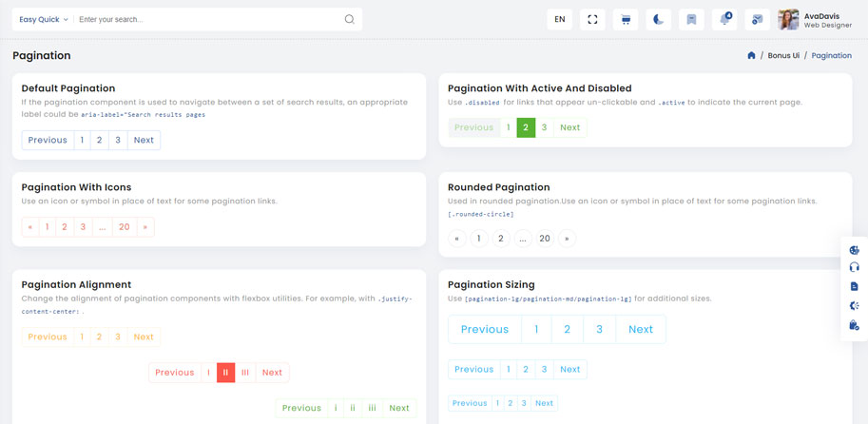This screenshot has height=424, width=868.
Task: Click yellow Previous in Pagination Alignment
Action: tap(48, 337)
